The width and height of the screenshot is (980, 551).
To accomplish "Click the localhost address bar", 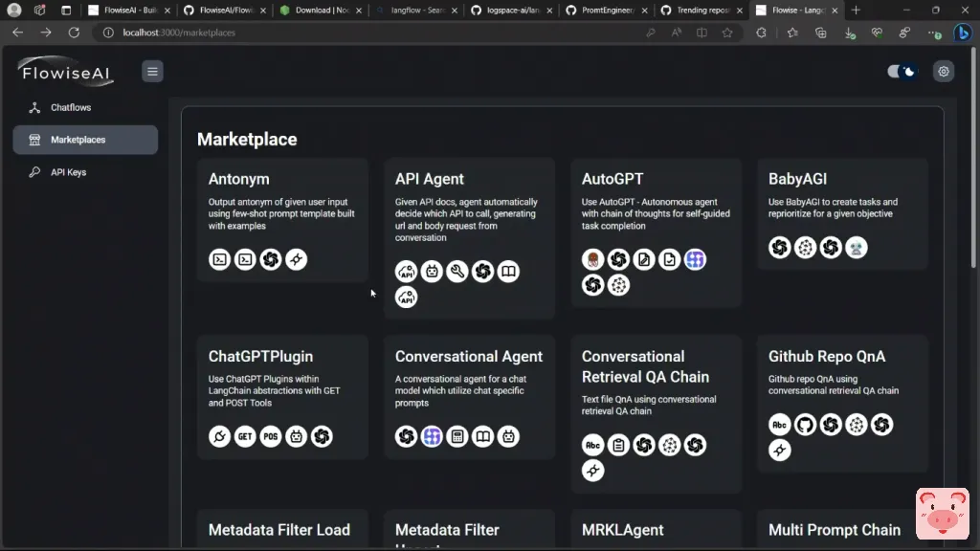I will coord(383,33).
